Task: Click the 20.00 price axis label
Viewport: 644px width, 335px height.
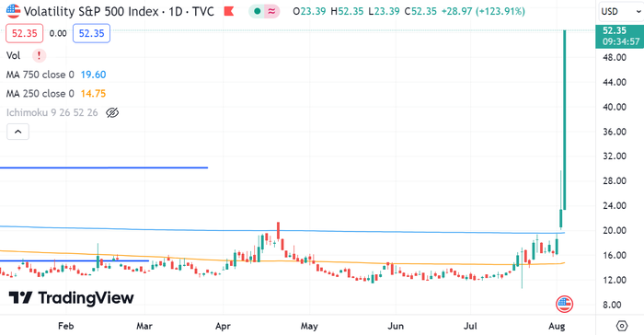Action: (x=615, y=231)
